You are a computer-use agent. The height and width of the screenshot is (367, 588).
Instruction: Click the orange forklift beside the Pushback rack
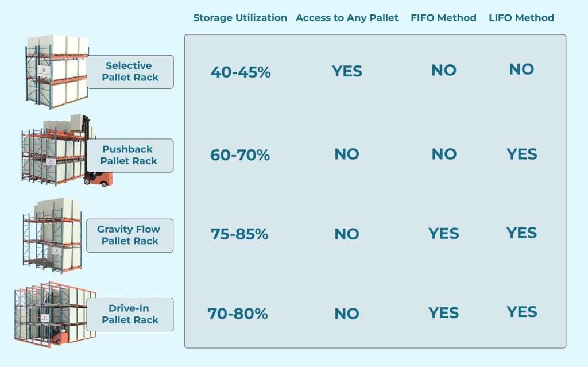[98, 176]
